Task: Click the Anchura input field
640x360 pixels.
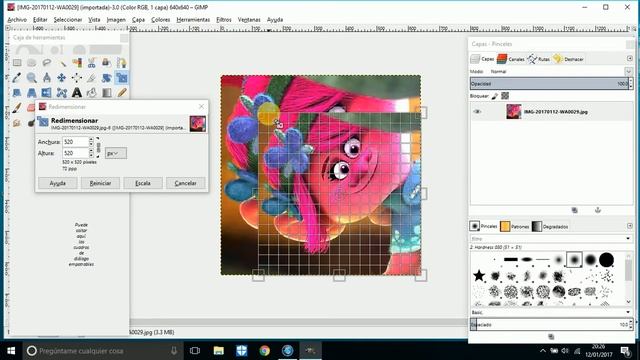Action: pyautogui.click(x=75, y=142)
